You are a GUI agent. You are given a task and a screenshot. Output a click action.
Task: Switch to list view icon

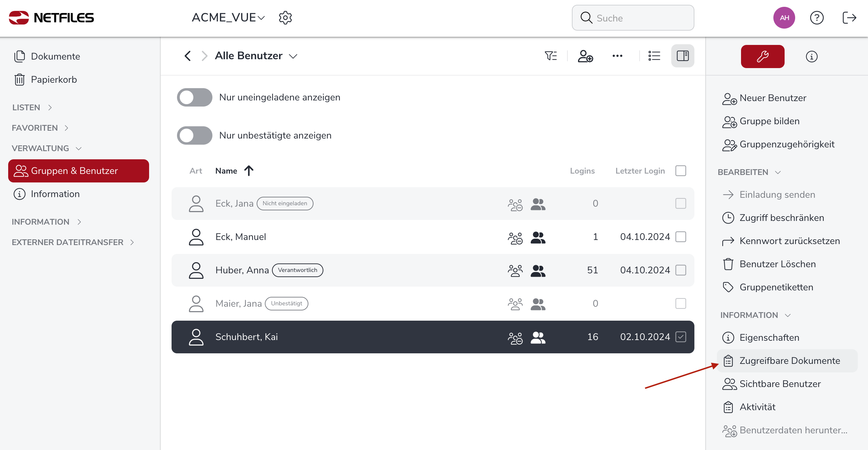(x=654, y=56)
